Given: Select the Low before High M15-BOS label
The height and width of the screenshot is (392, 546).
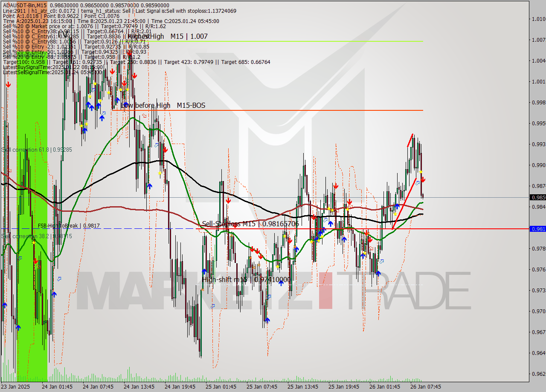Looking at the screenshot, I should point(163,105).
